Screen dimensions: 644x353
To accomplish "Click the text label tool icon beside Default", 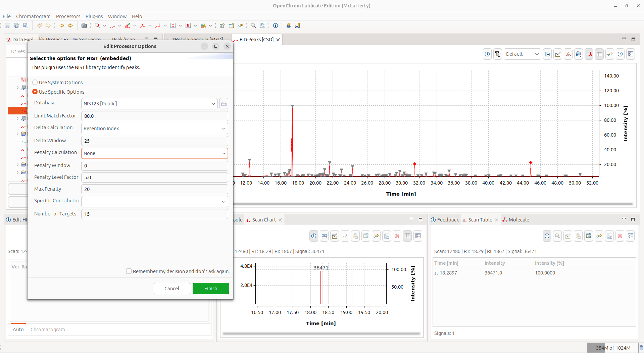I will (x=498, y=54).
